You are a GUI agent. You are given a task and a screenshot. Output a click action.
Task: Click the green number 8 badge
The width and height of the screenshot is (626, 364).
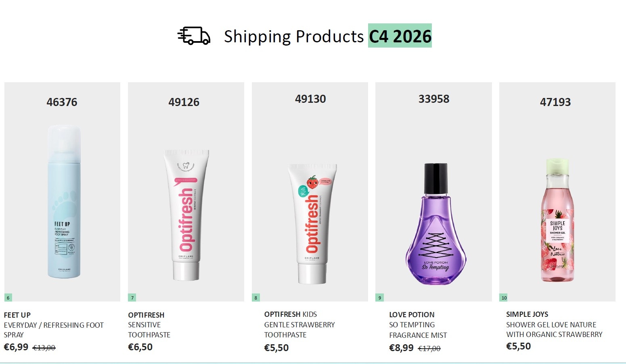(255, 298)
